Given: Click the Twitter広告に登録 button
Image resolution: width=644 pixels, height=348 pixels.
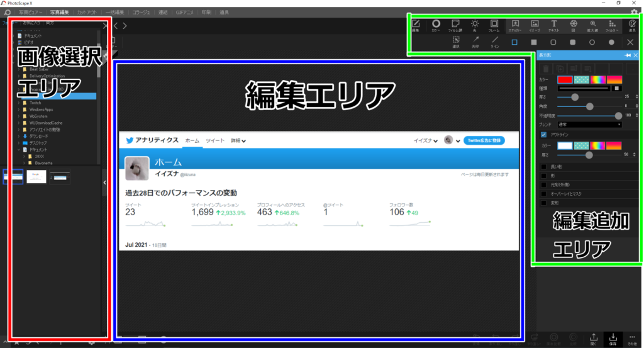Looking at the screenshot, I should pyautogui.click(x=489, y=140).
